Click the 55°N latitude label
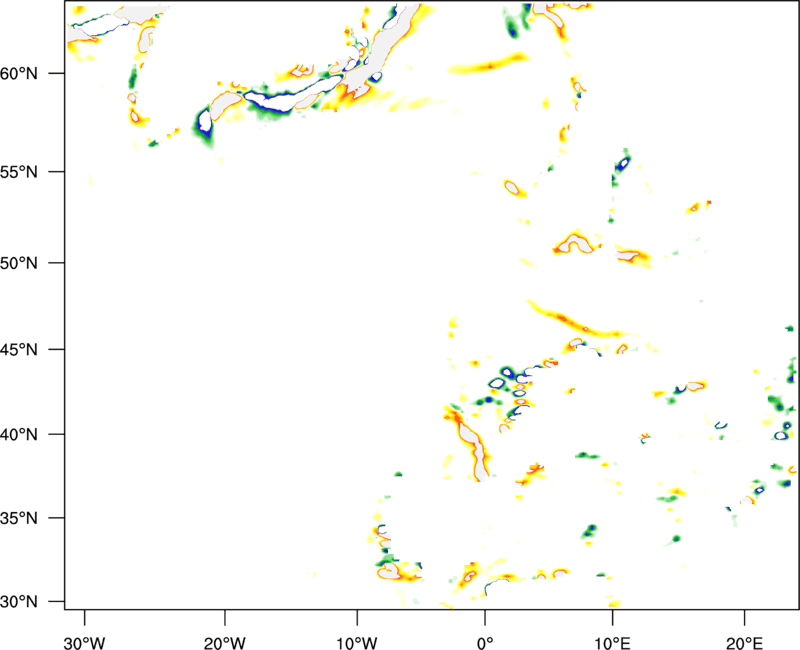The height and width of the screenshot is (650, 800). (19, 172)
